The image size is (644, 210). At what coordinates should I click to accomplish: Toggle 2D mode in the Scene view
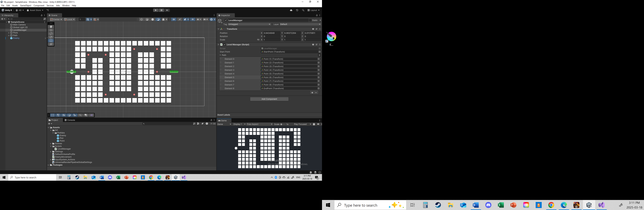pos(174,19)
